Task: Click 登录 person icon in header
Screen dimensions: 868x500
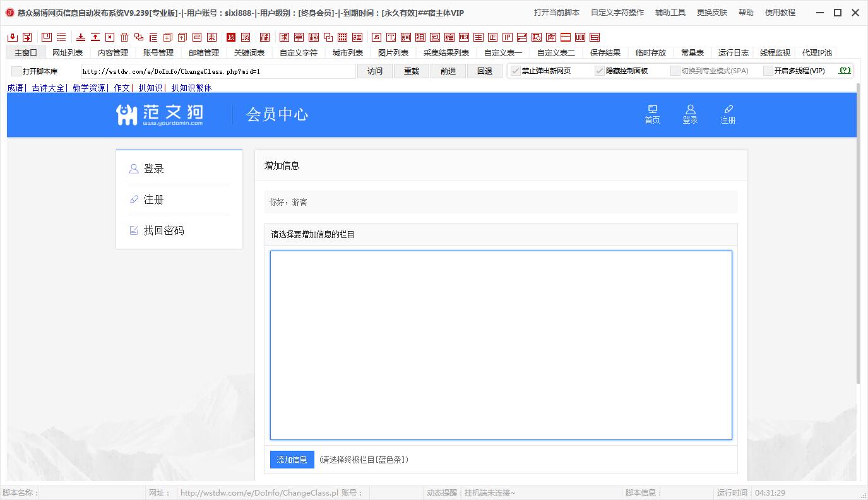Action: (690, 114)
